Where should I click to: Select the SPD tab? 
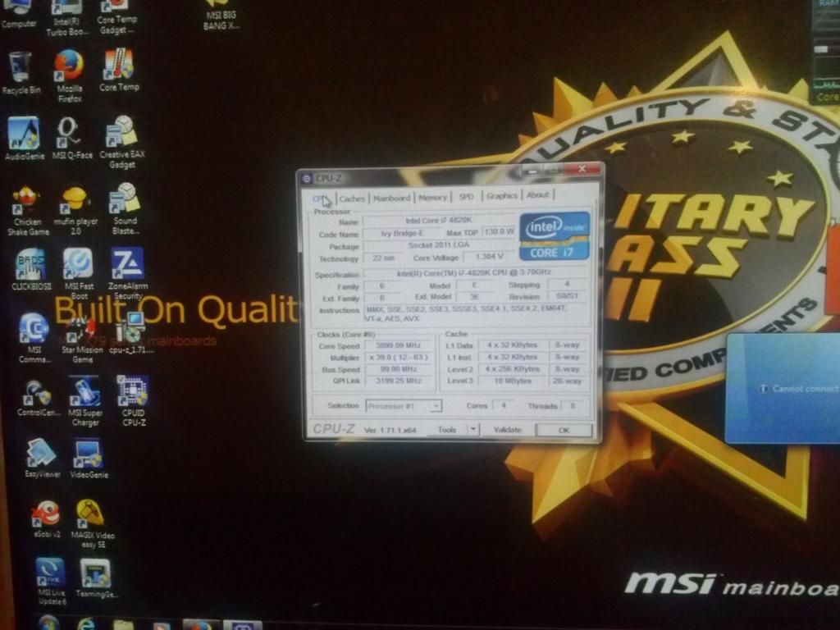(x=466, y=197)
